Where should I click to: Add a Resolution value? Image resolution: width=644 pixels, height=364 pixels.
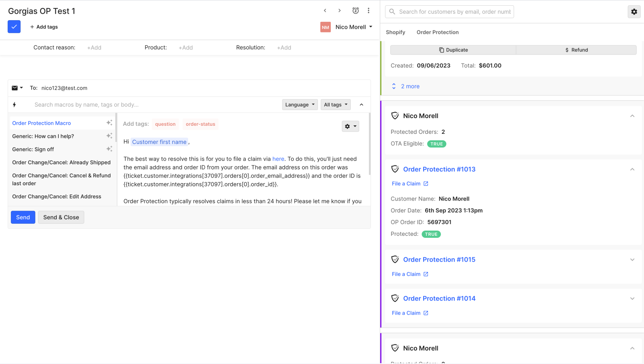click(284, 48)
